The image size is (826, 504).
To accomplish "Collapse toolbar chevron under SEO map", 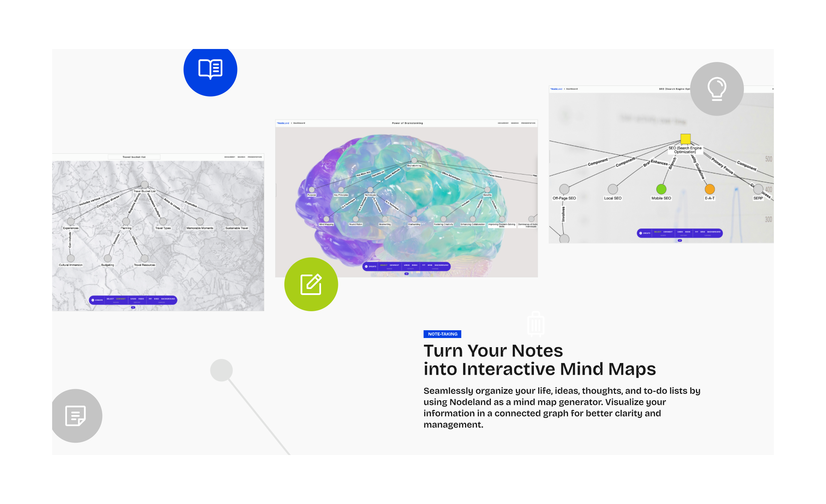I will point(680,240).
